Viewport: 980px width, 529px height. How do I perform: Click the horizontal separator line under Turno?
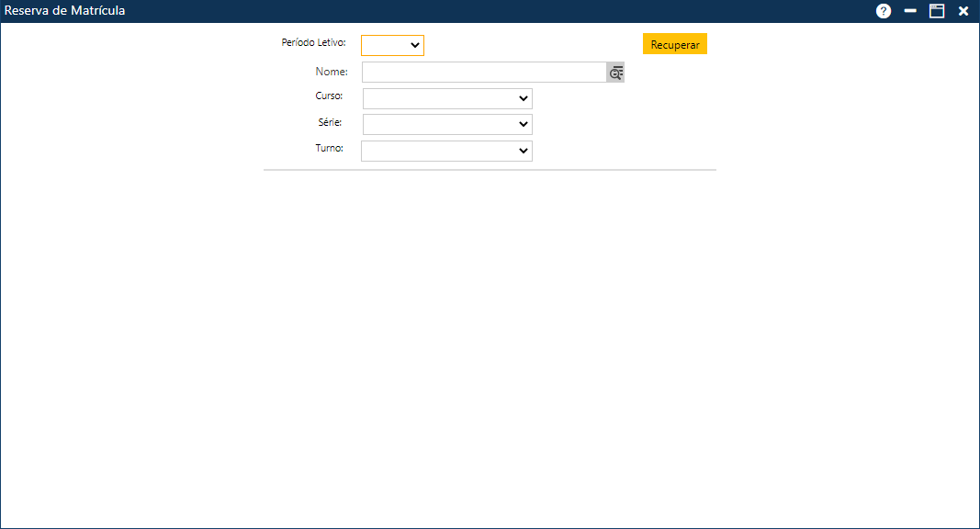click(x=490, y=170)
